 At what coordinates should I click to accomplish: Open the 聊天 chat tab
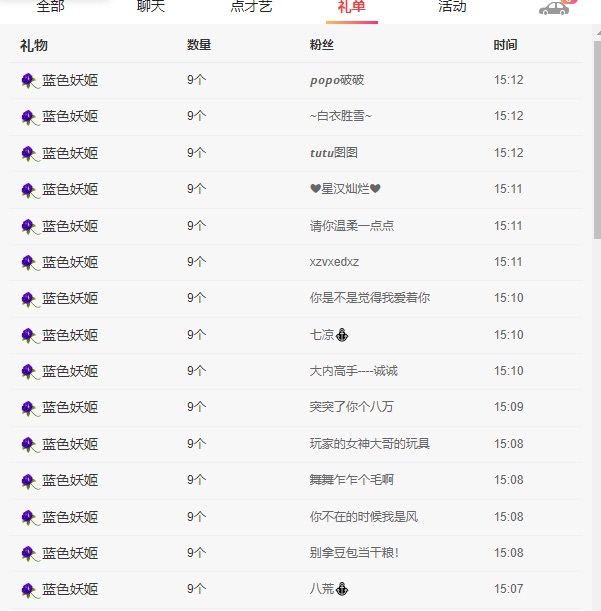pyautogui.click(x=150, y=7)
